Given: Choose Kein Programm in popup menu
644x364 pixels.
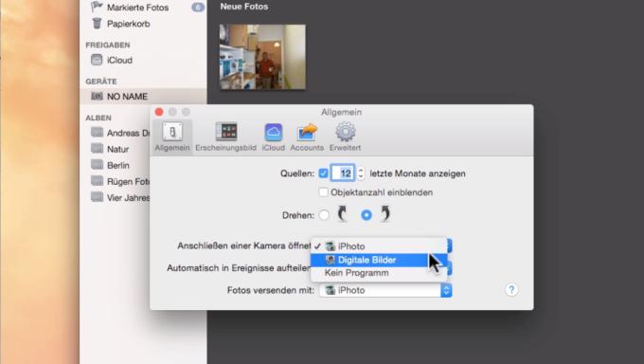Looking at the screenshot, I should (379, 273).
